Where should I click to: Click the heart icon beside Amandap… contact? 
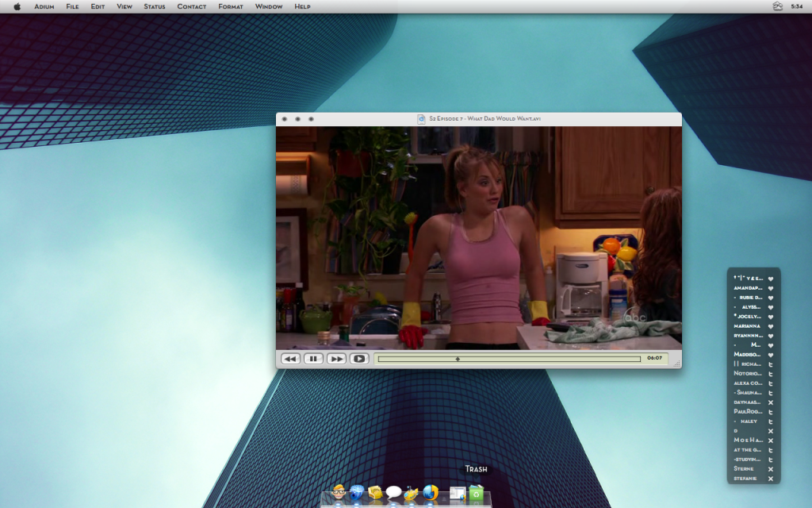771,288
